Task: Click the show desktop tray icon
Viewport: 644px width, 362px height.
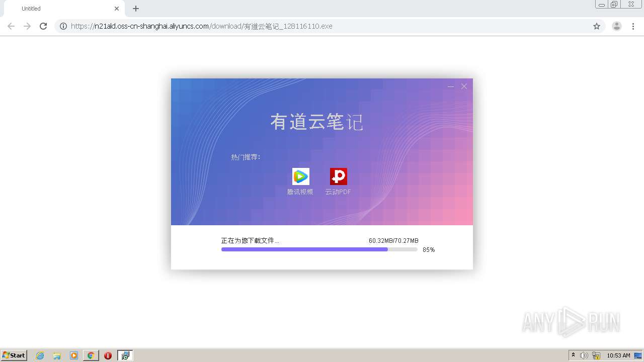Action: click(638, 355)
